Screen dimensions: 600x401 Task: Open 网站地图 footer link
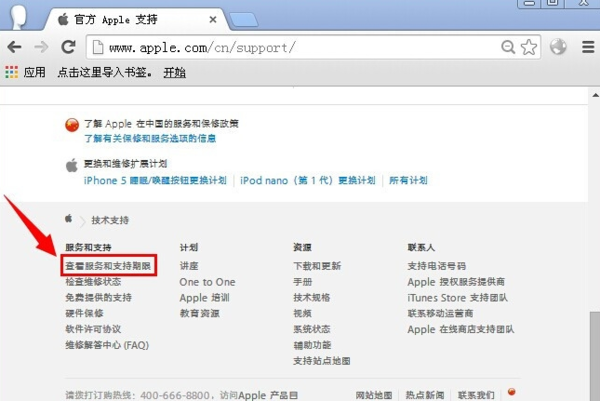click(x=374, y=395)
